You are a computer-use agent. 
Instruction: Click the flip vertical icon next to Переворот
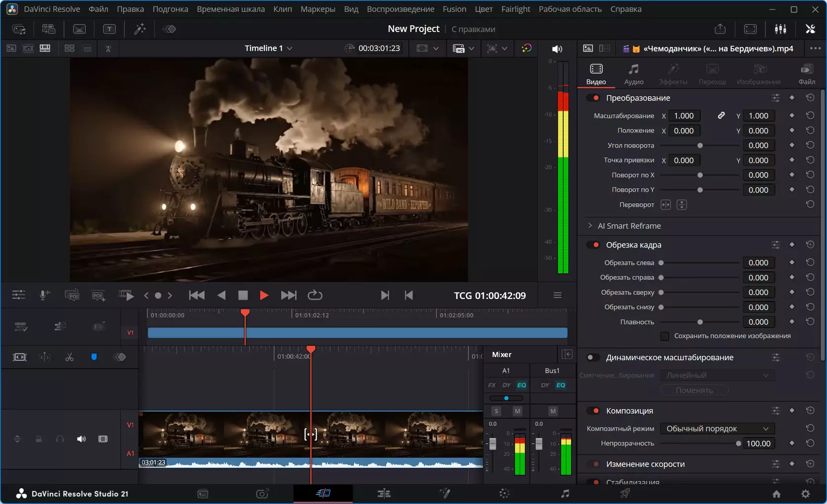tap(682, 205)
